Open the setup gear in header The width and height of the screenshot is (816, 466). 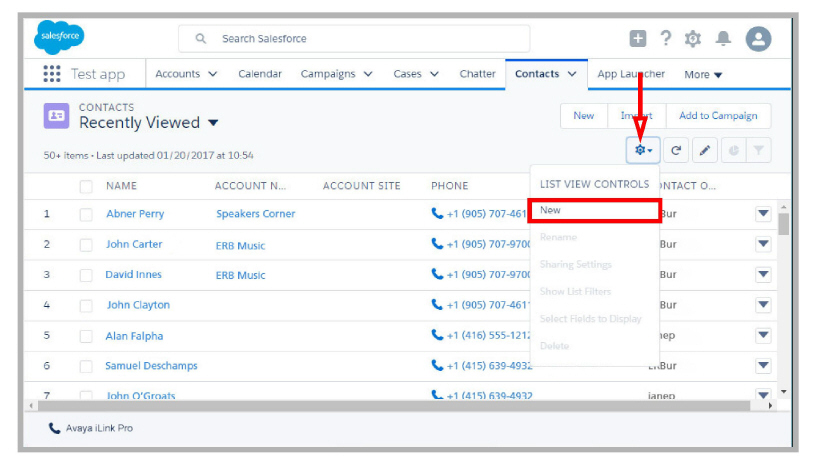point(693,39)
